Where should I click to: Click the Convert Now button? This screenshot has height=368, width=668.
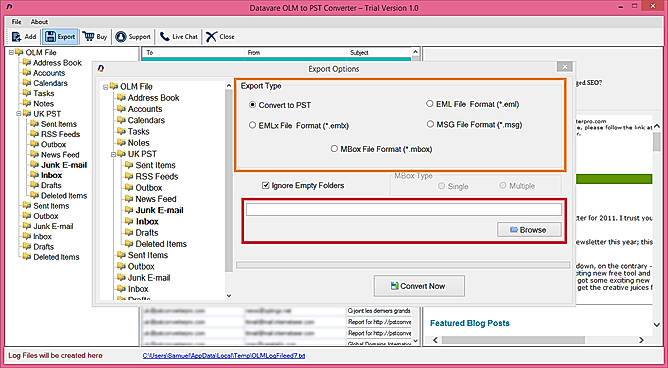coord(419,286)
